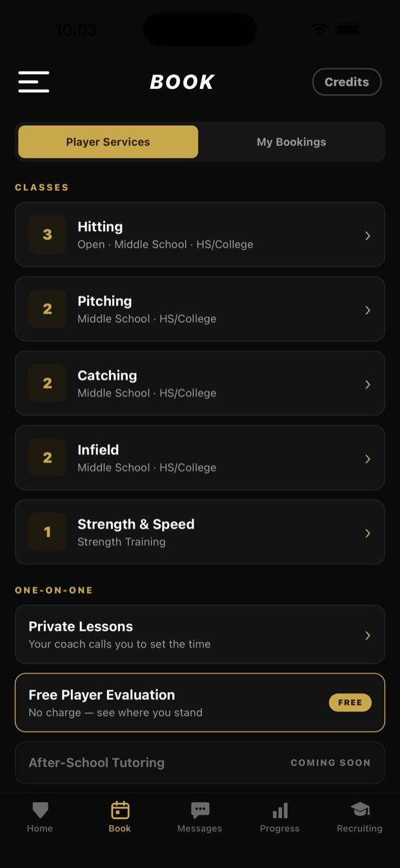This screenshot has height=868, width=400.
Task: Open the Catching class row
Action: (200, 383)
